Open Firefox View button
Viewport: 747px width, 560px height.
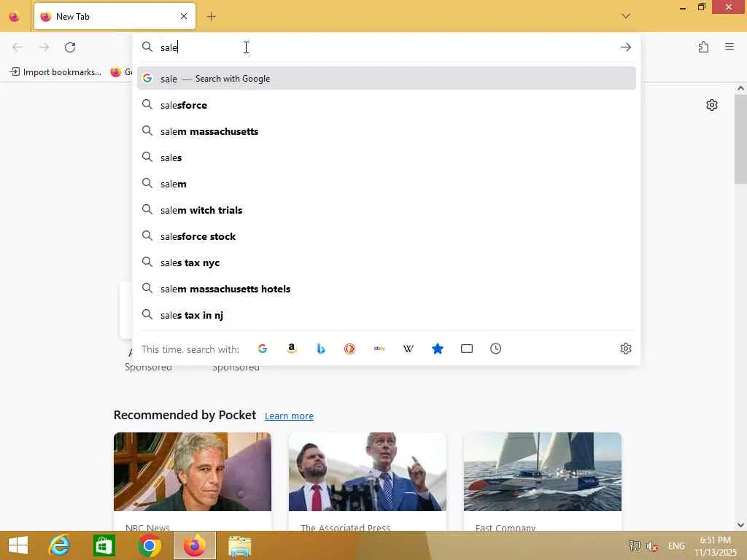pos(15,17)
